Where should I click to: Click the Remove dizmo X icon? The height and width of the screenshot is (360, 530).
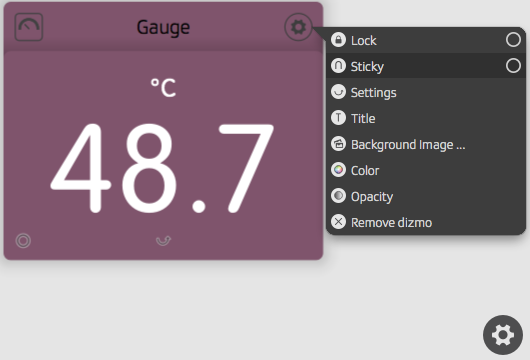[x=338, y=222]
